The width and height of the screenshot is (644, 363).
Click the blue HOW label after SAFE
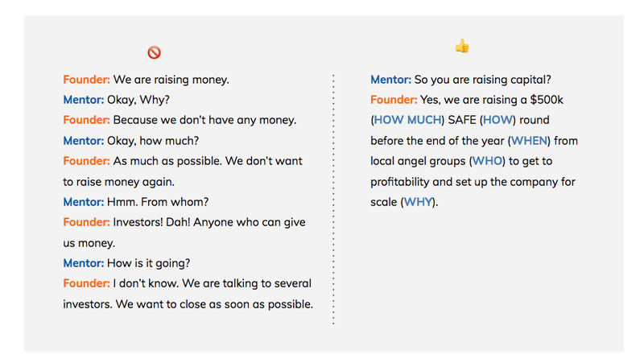click(x=497, y=120)
